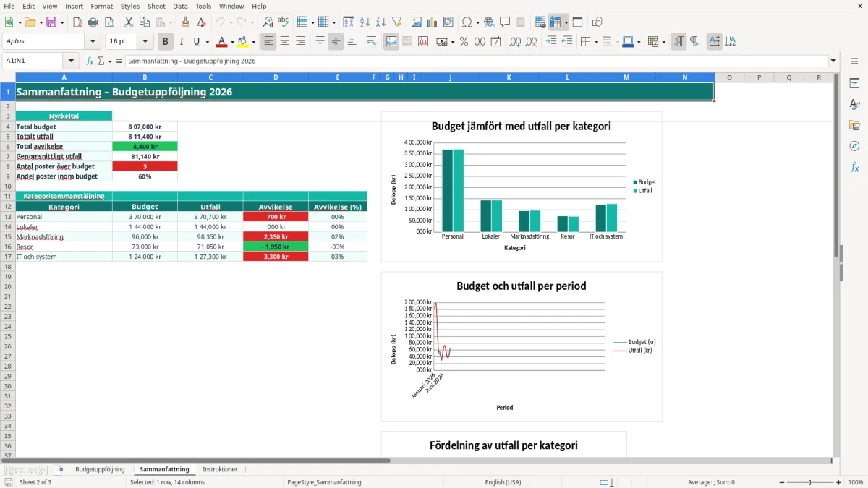This screenshot has height=488, width=868.
Task: Toggle print preview icon
Action: 109,22
